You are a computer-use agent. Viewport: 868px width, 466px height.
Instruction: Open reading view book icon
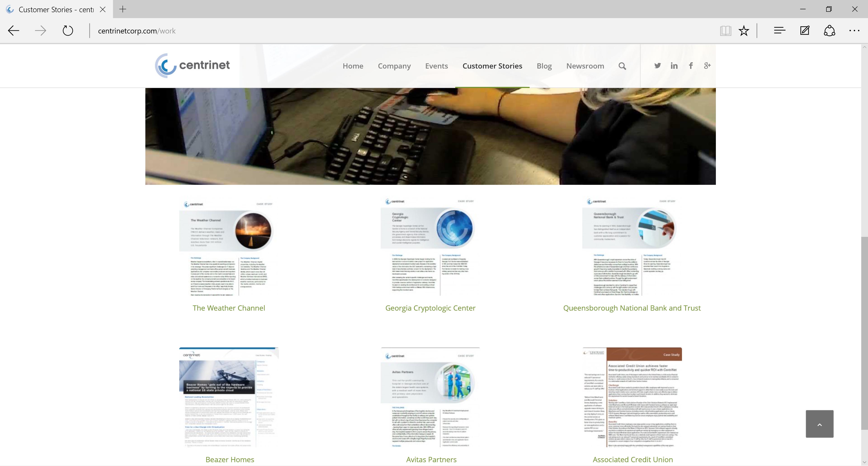pos(725,31)
